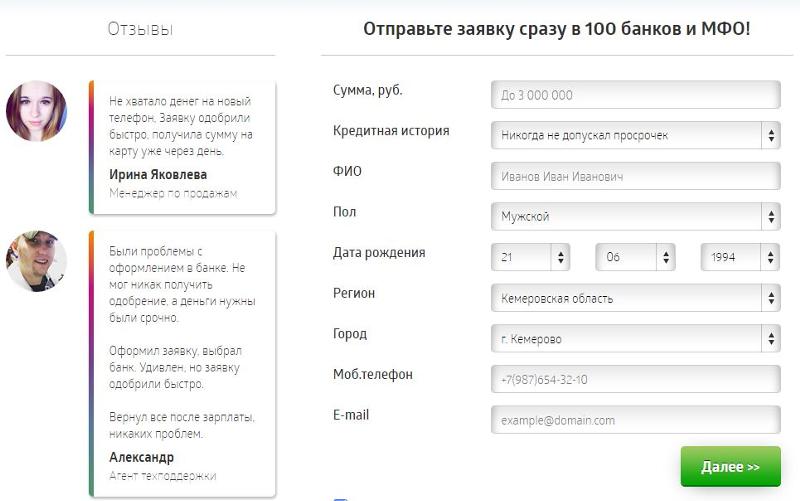Click the Дата рождения label
This screenshot has height=501, width=800.
[379, 253]
